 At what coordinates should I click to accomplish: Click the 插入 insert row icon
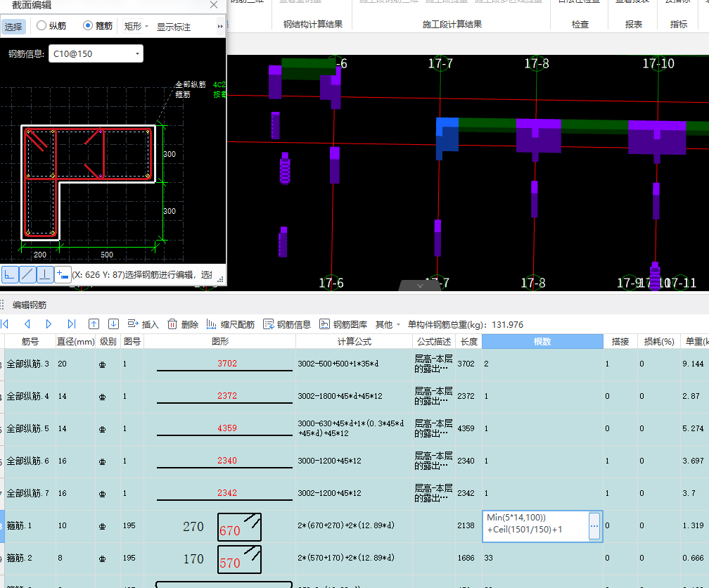point(133,324)
